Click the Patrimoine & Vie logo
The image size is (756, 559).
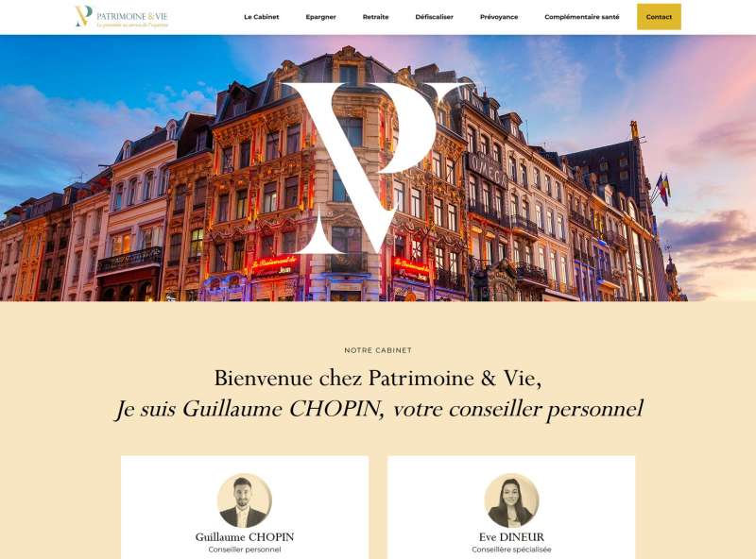(x=122, y=16)
